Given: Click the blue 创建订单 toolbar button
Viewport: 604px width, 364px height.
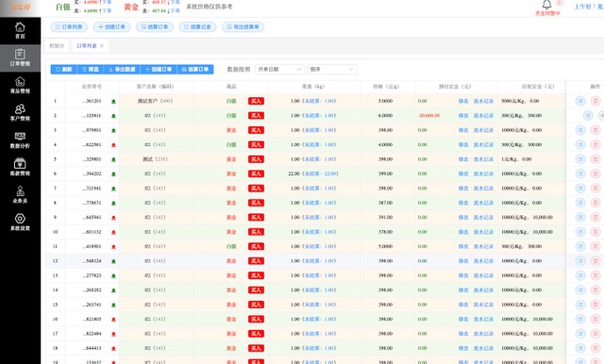Looking at the screenshot, I should click(159, 69).
